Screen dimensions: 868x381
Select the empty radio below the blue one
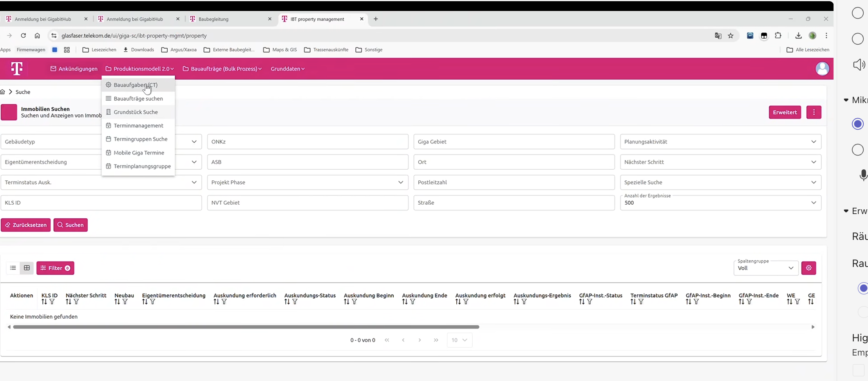858,150
